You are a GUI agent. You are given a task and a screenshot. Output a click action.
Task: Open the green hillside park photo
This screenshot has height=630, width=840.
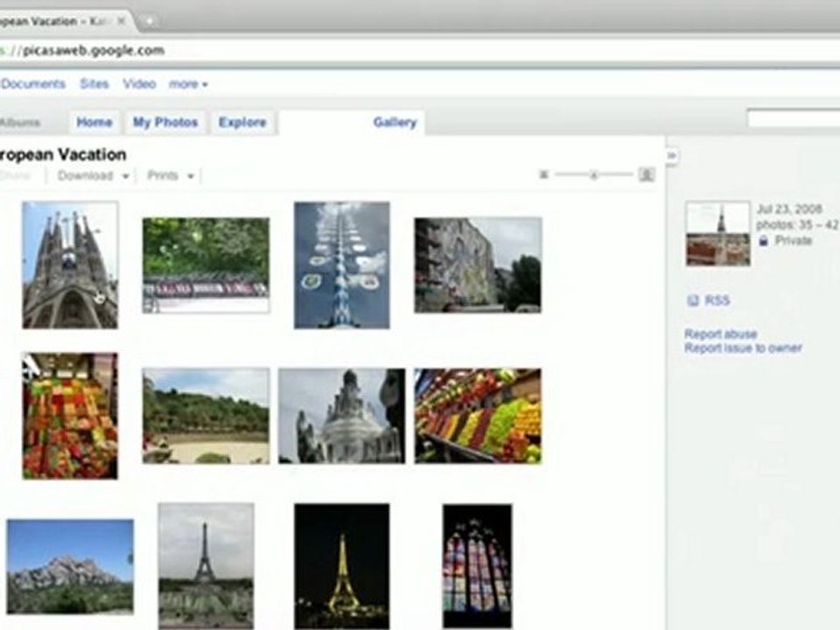point(206,416)
